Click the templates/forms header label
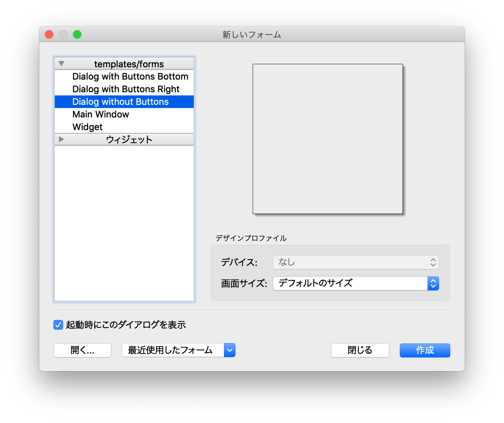 click(129, 64)
